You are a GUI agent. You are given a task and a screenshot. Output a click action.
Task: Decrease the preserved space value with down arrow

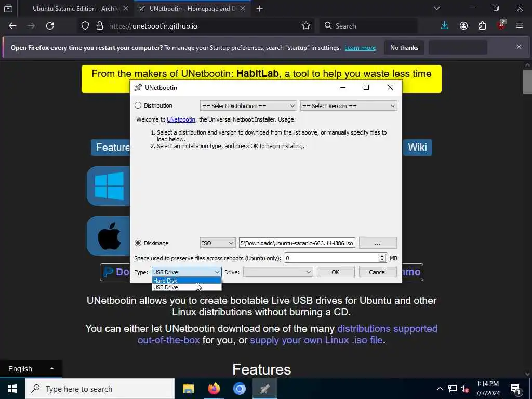click(382, 261)
